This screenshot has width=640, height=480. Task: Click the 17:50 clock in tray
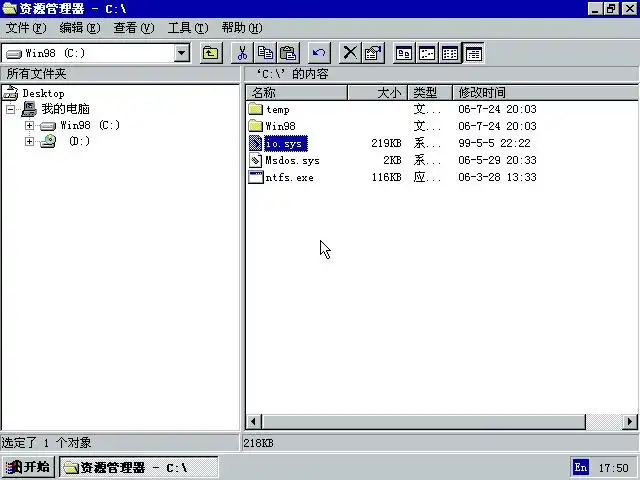[x=613, y=468]
